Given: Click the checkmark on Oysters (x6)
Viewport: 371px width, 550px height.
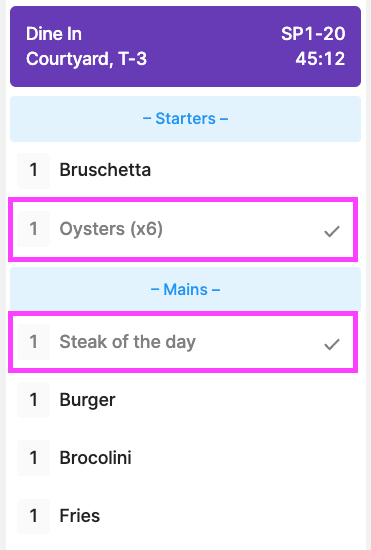Looking at the screenshot, I should pyautogui.click(x=332, y=231).
